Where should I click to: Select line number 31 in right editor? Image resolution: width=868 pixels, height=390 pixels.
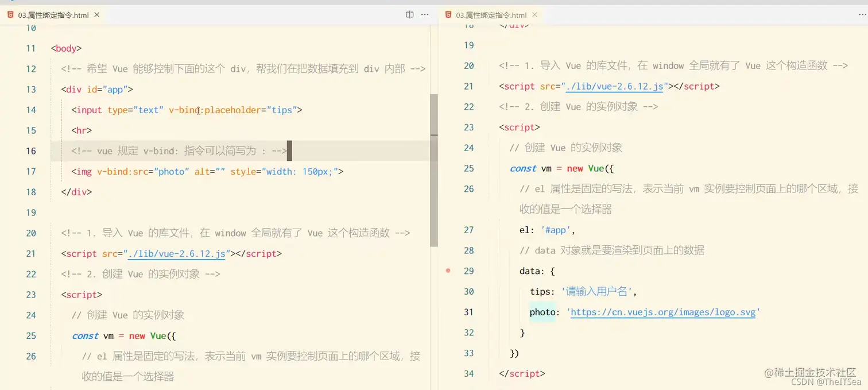click(x=468, y=312)
